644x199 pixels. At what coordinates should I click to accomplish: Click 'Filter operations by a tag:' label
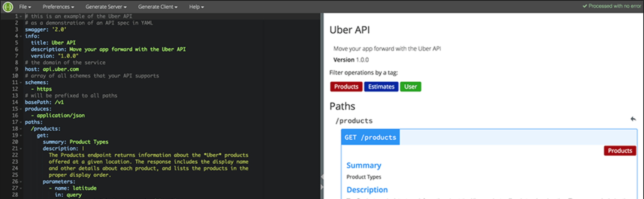[364, 72]
